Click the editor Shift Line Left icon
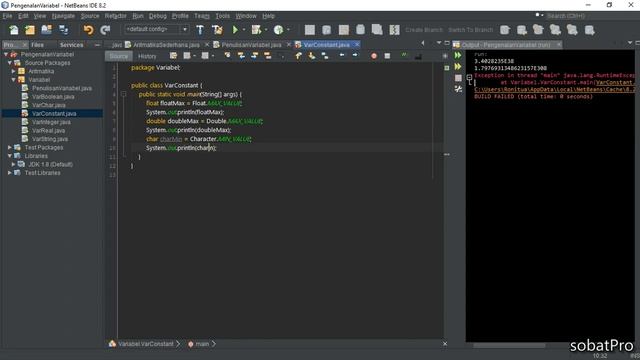This screenshot has height=360, width=640. pyautogui.click(x=342, y=56)
